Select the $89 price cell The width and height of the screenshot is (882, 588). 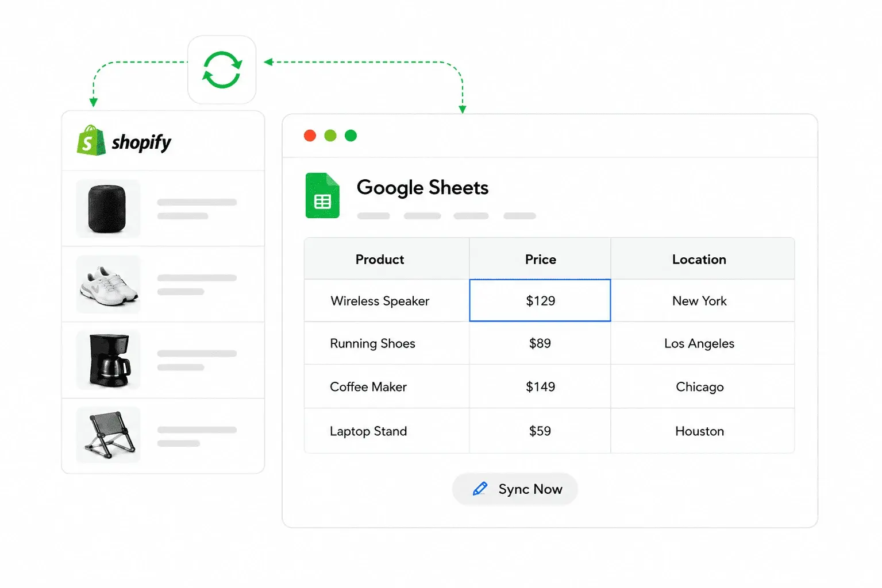pos(540,343)
